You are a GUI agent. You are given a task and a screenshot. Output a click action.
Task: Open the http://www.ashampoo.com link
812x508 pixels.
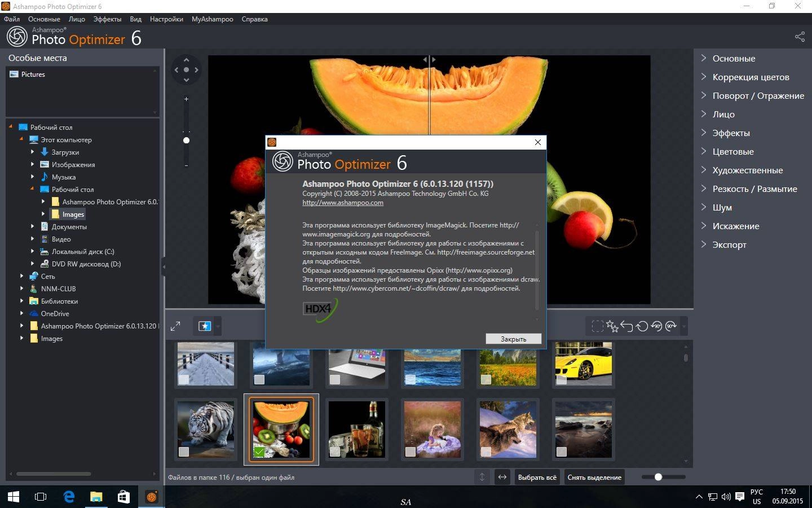click(343, 203)
